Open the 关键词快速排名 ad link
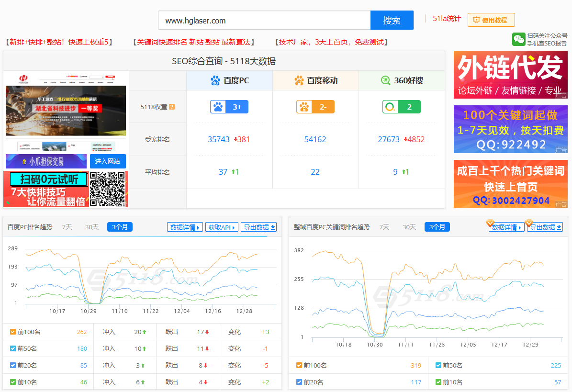572x392 pixels. [x=194, y=42]
